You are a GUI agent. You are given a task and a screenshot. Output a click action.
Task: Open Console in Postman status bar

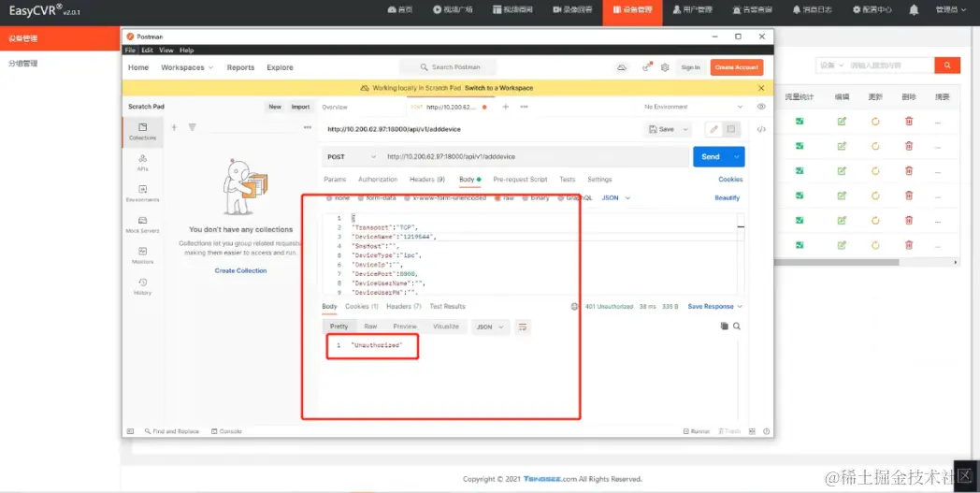click(226, 431)
